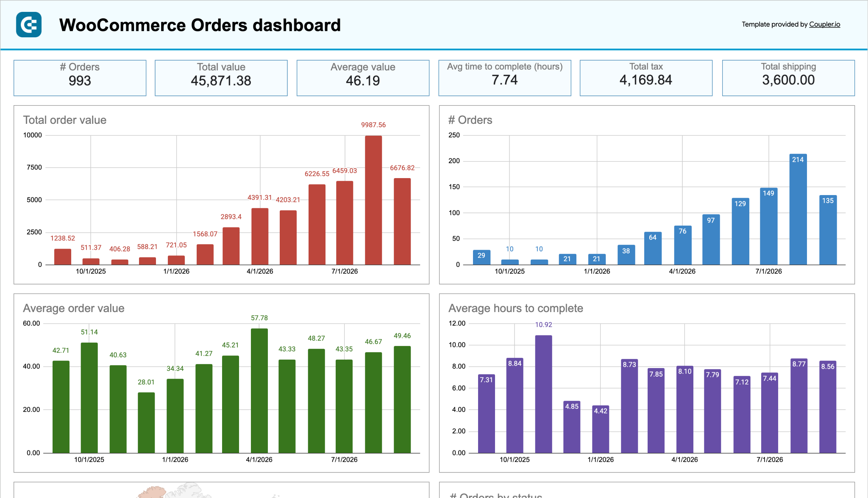The width and height of the screenshot is (868, 498).
Task: Click the blue bar labeled 149
Action: point(769,226)
